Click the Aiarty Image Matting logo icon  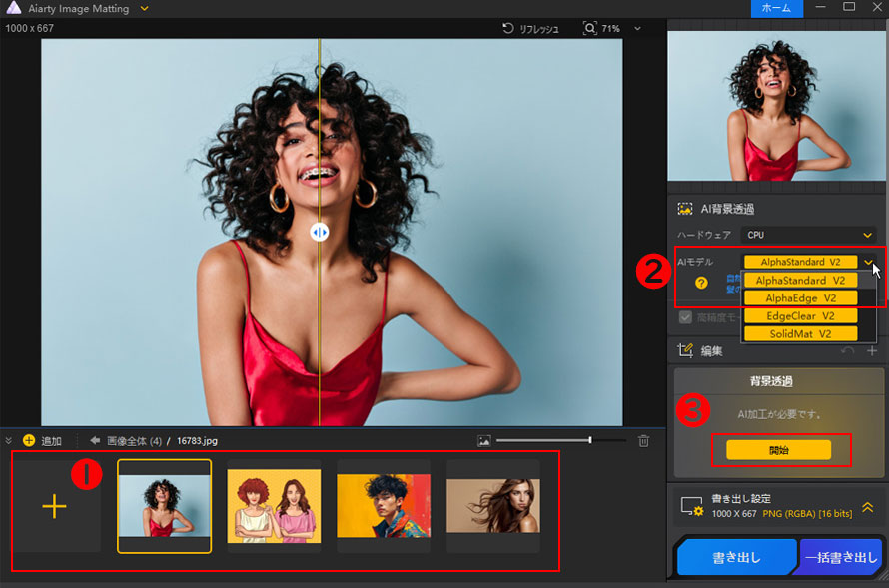point(12,8)
